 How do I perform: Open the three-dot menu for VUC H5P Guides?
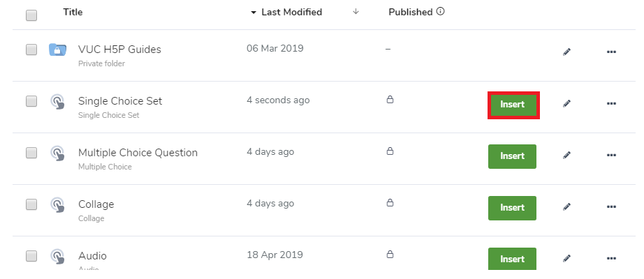coord(611,52)
